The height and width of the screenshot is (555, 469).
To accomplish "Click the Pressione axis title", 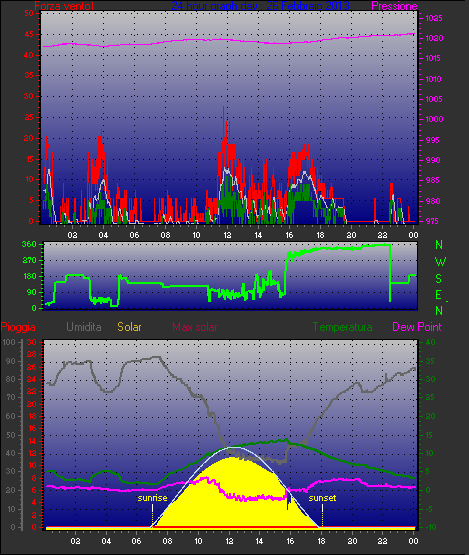I will pos(394,6).
